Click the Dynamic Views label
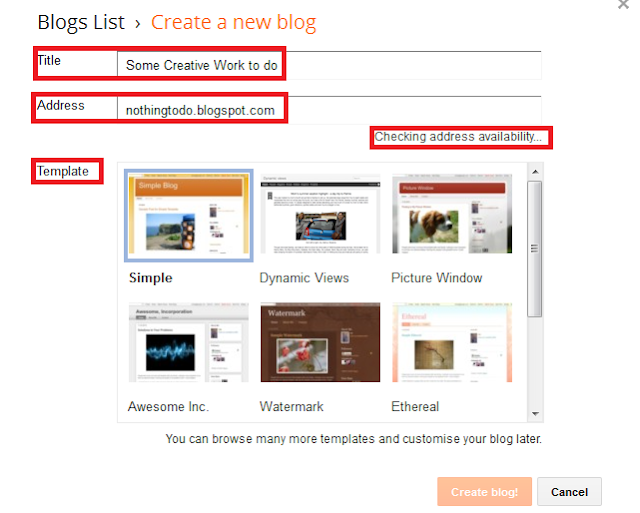Image resolution: width=640 pixels, height=513 pixels. click(304, 278)
